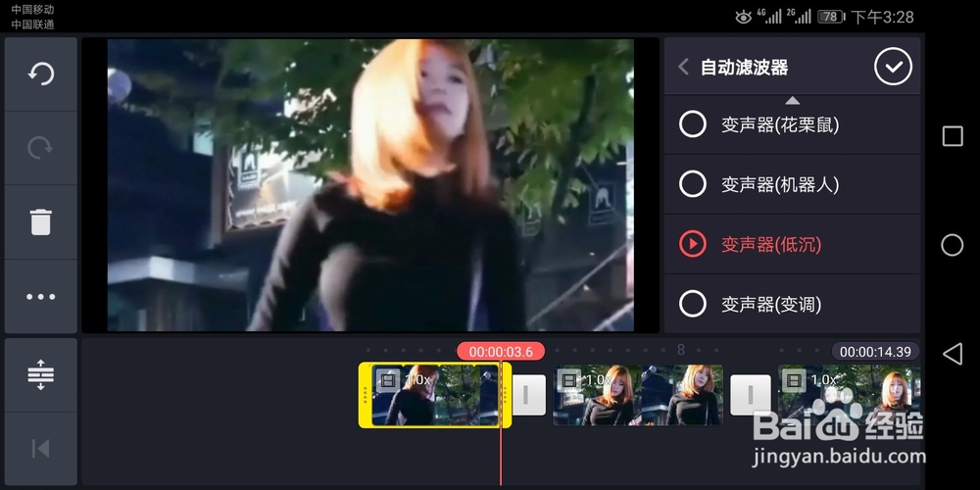
Task: Choose the 变声器(变调) label
Action: click(x=771, y=305)
